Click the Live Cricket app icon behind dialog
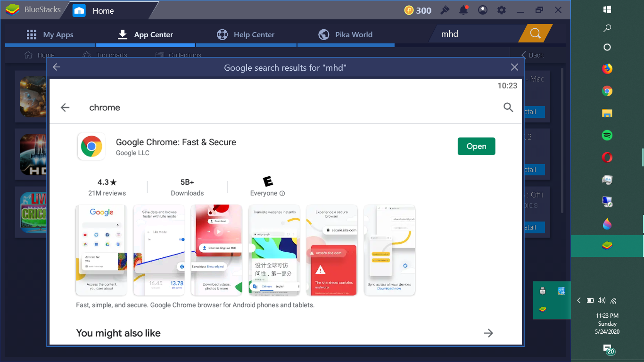This screenshot has width=644, height=362. tap(33, 212)
